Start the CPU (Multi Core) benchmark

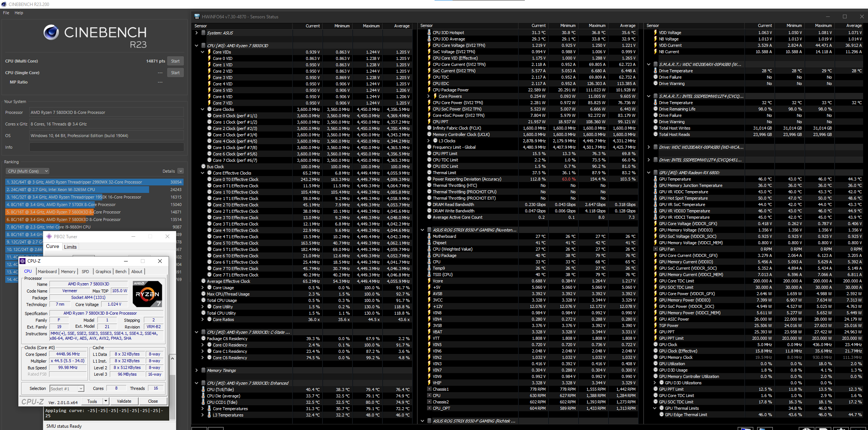point(175,61)
